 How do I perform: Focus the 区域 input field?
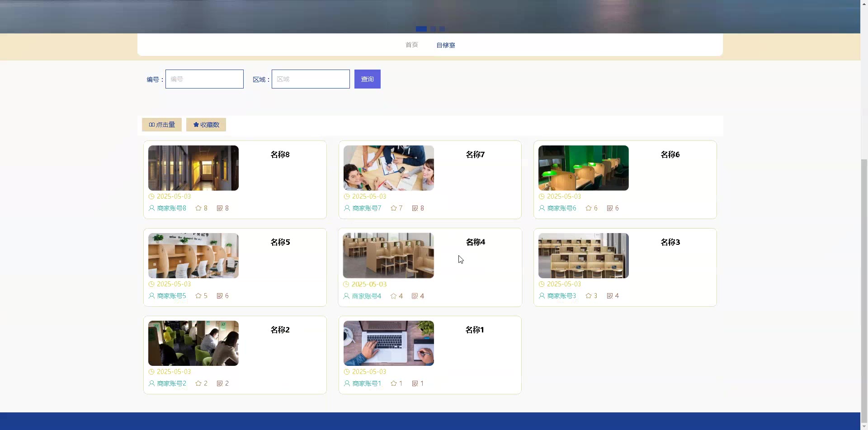click(311, 79)
